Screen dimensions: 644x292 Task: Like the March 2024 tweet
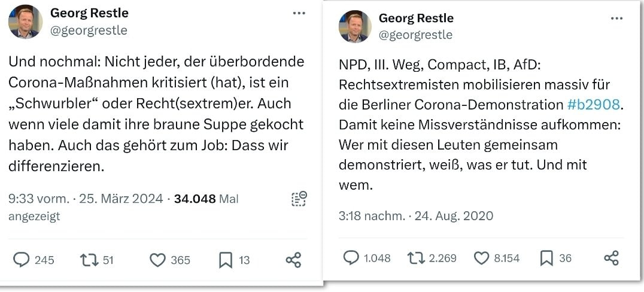tap(157, 260)
